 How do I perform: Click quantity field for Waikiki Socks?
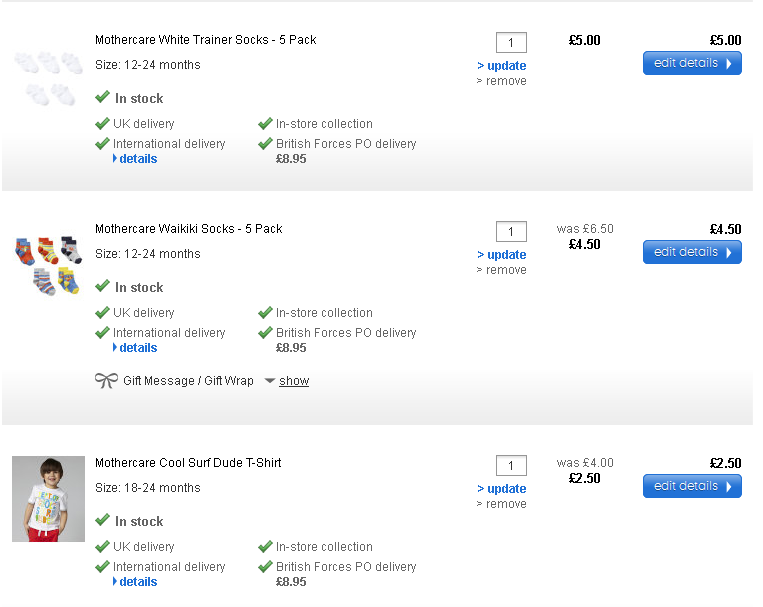pyautogui.click(x=511, y=232)
